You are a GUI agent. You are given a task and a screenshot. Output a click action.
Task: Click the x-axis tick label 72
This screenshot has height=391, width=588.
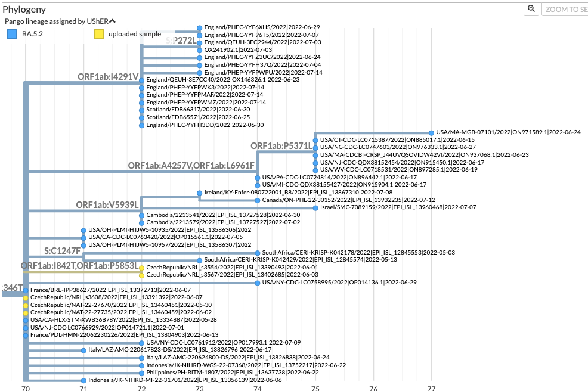pyautogui.click(x=141, y=388)
